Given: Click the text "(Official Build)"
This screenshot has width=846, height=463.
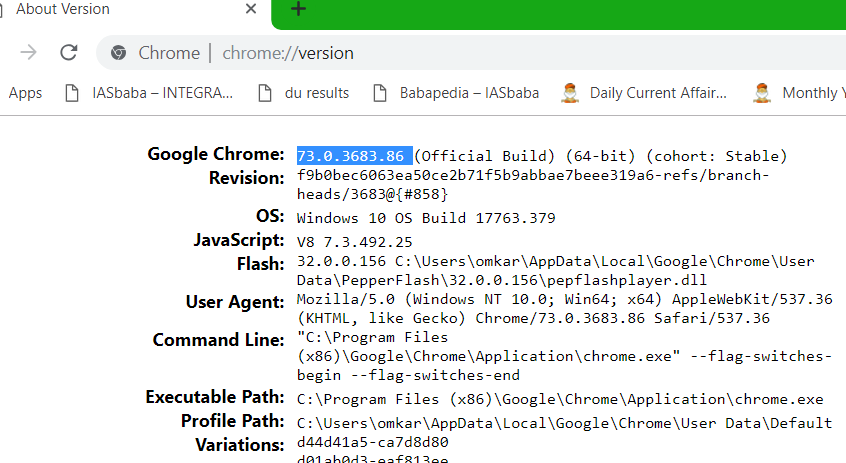Looking at the screenshot, I should point(485,156).
